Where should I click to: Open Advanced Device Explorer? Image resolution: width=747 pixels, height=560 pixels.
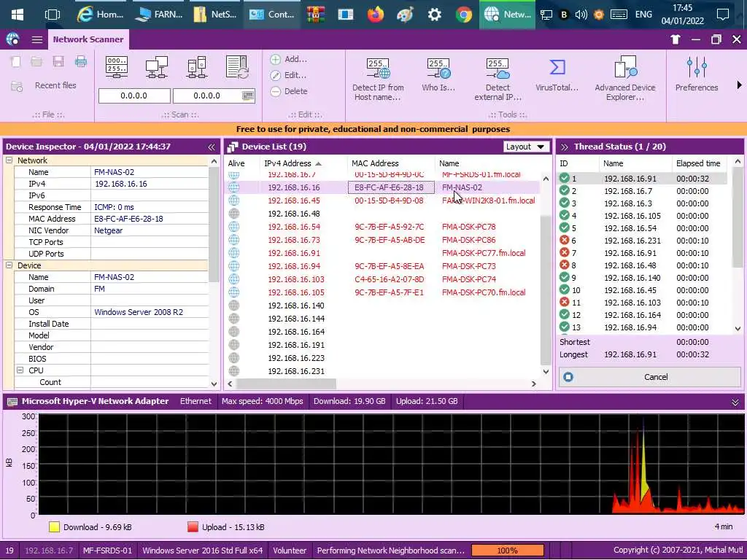[x=625, y=79]
